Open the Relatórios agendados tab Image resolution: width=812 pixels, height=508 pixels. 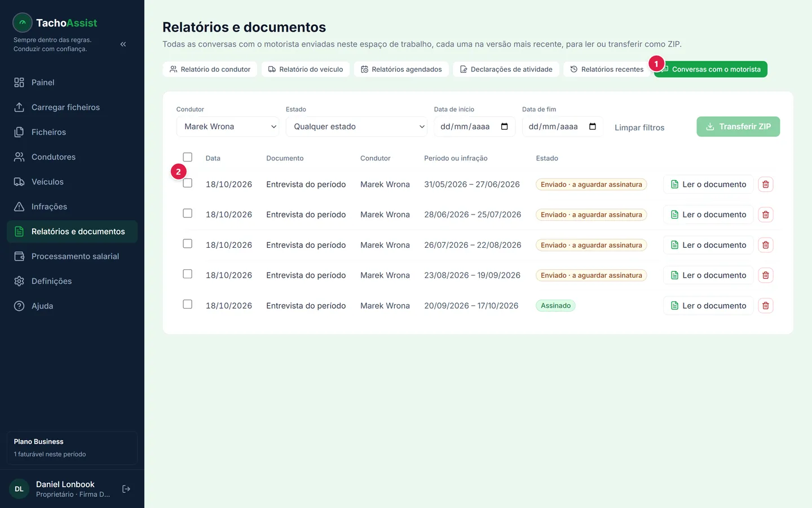[401, 69]
